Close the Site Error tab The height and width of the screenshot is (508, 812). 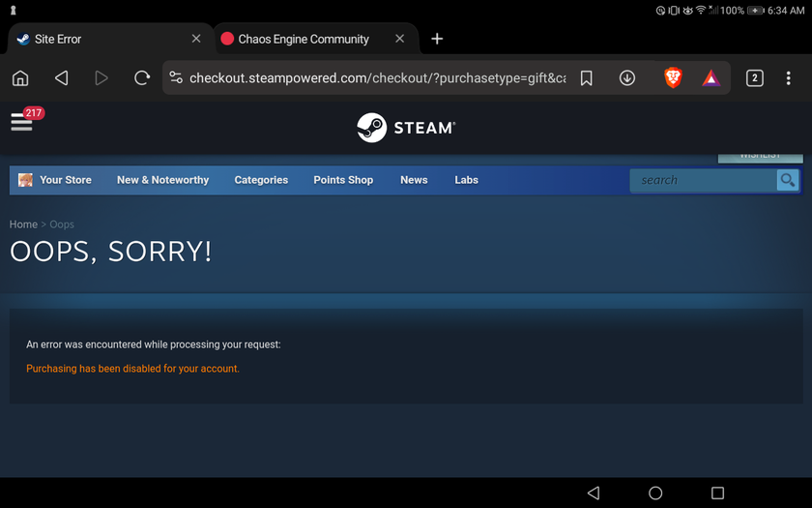196,39
